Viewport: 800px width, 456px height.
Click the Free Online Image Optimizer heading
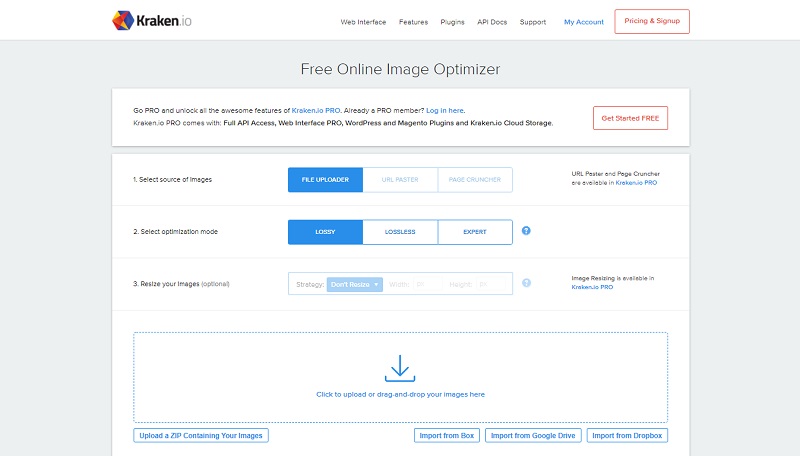pos(401,69)
